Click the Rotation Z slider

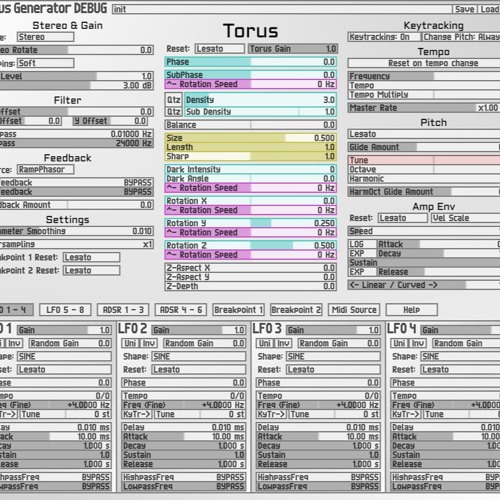(251, 245)
